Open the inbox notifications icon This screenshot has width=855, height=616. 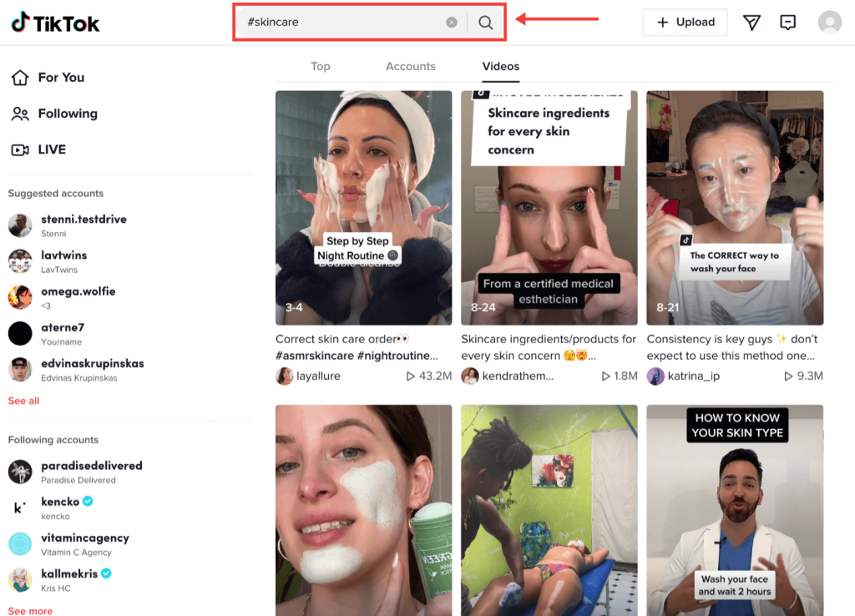787,23
